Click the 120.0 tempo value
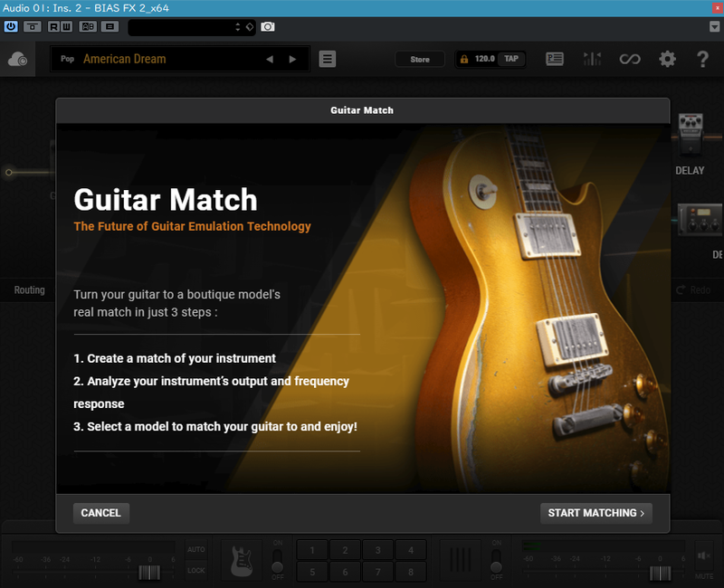 (x=484, y=59)
